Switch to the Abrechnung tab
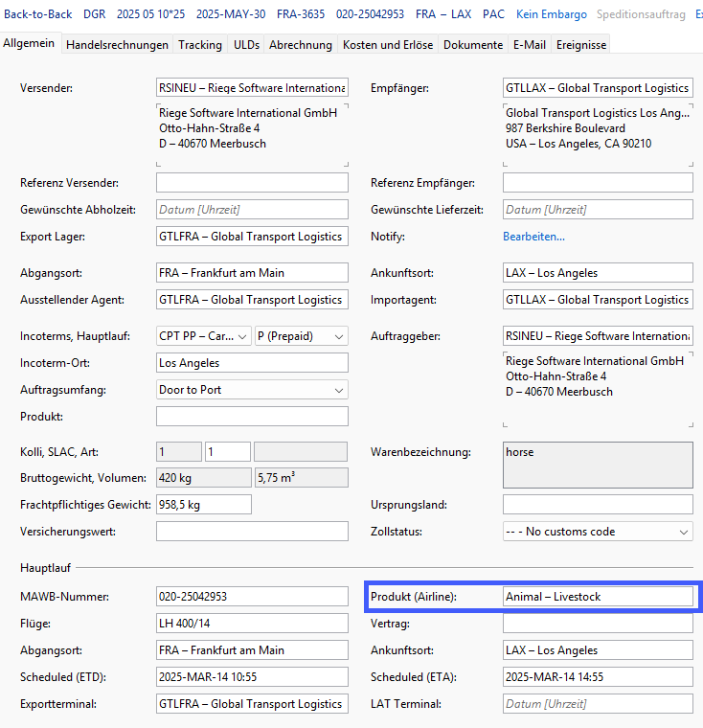 (301, 45)
